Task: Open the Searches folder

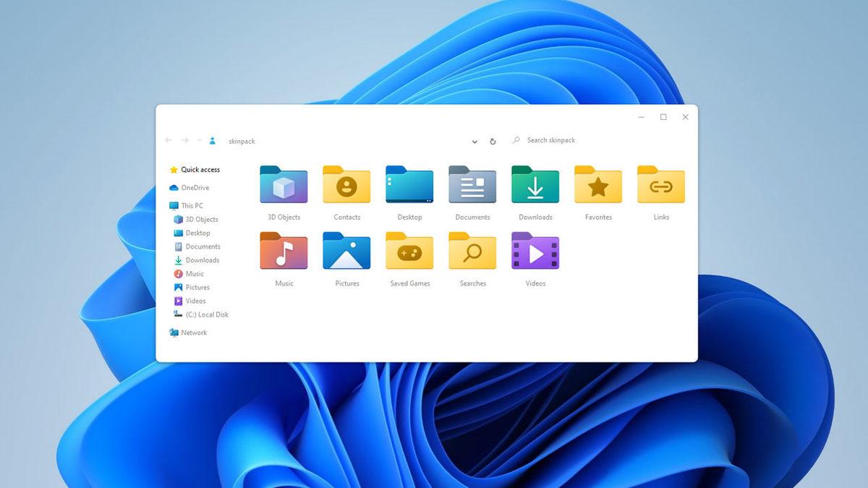Action: click(x=472, y=252)
